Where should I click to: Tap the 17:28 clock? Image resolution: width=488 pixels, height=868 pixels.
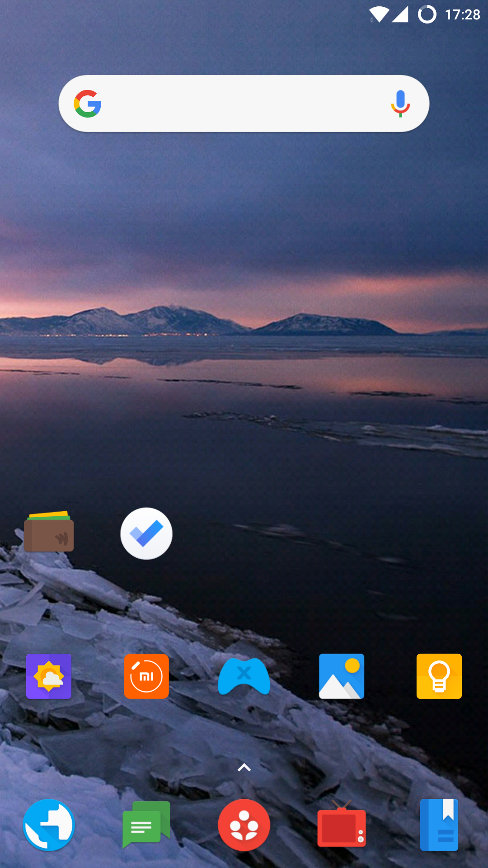(x=462, y=14)
